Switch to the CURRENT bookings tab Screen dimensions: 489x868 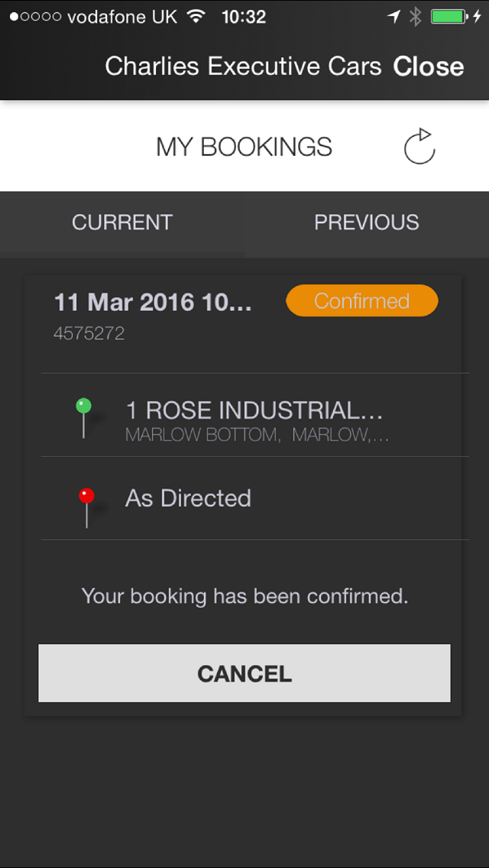121,222
